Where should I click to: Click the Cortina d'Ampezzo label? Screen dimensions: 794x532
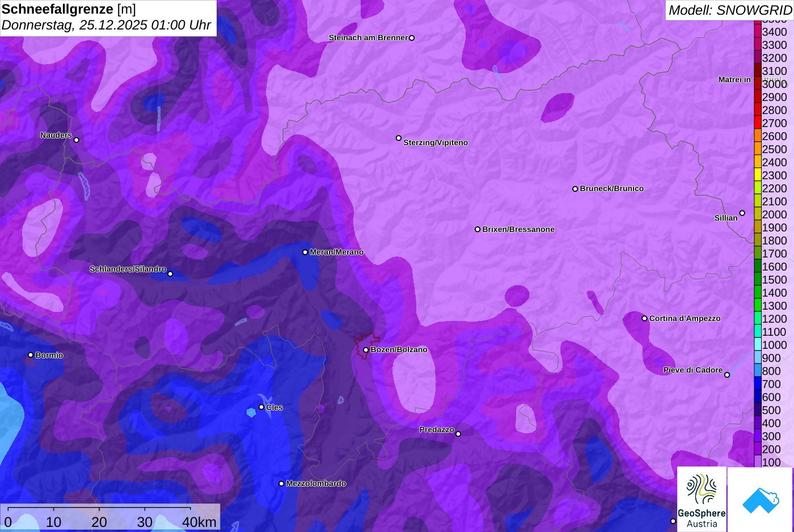coord(685,319)
